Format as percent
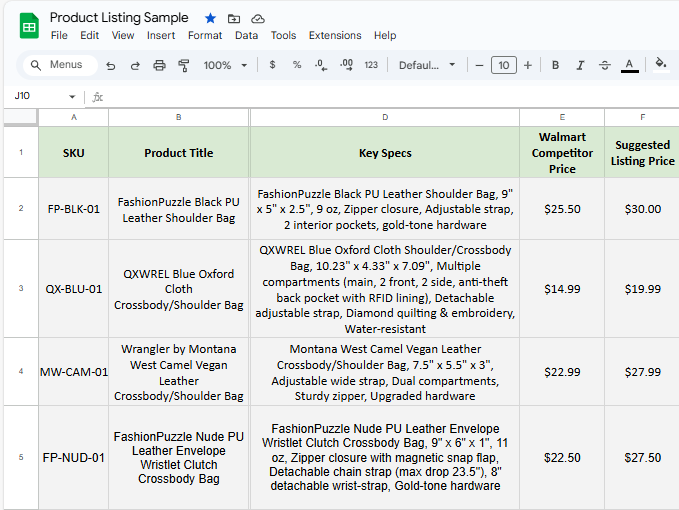The height and width of the screenshot is (510, 679). coord(297,65)
